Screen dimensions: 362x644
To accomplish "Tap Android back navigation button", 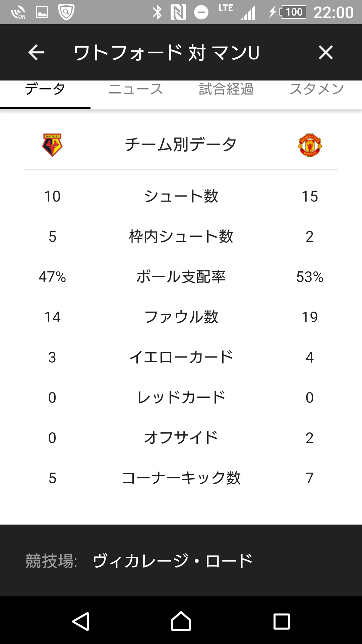I will coord(80,621).
